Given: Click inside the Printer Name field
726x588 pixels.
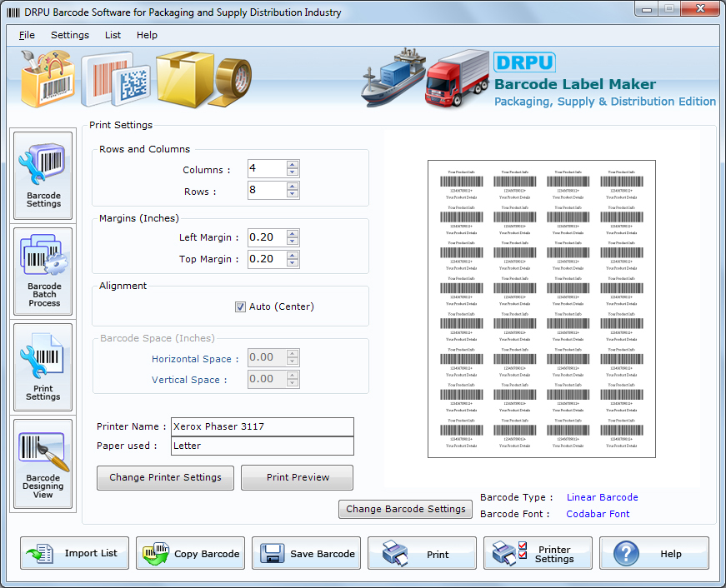Looking at the screenshot, I should pos(258,426).
